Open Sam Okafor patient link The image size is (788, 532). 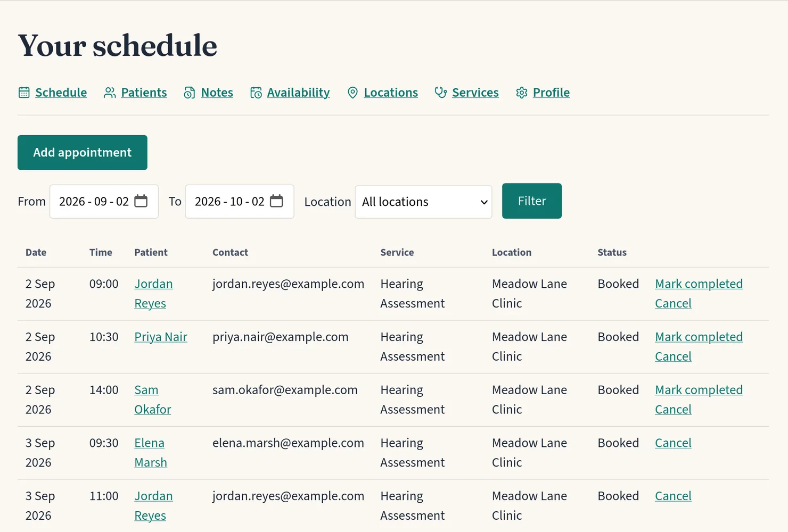pos(152,400)
